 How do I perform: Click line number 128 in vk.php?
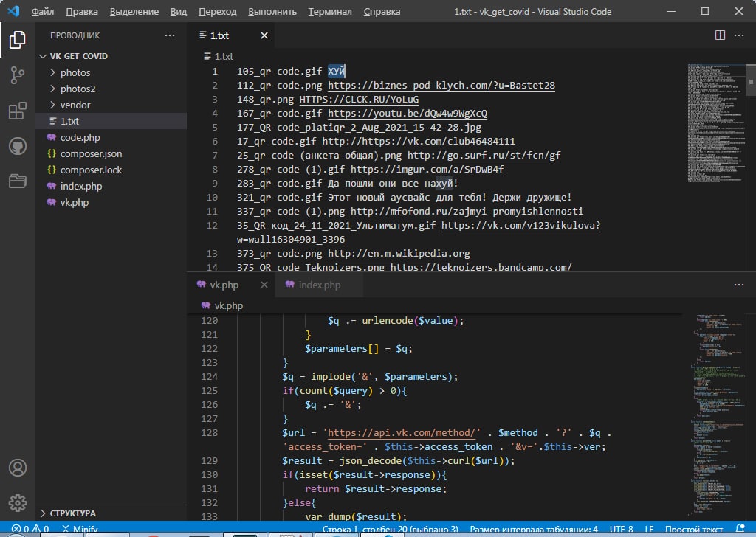(209, 432)
